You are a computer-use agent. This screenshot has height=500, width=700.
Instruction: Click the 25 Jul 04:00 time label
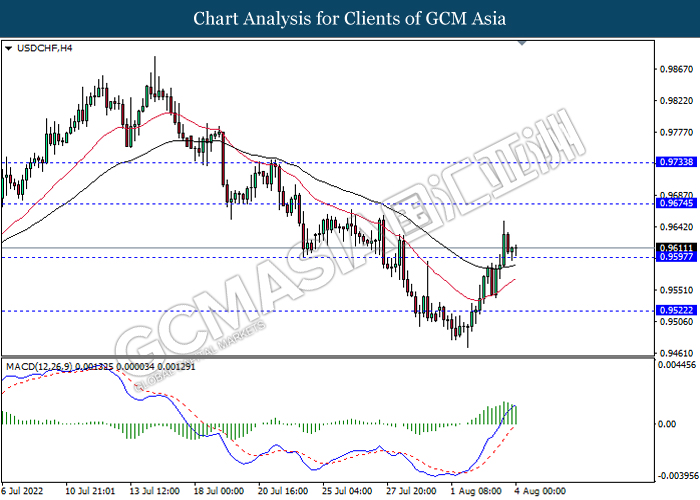347,491
